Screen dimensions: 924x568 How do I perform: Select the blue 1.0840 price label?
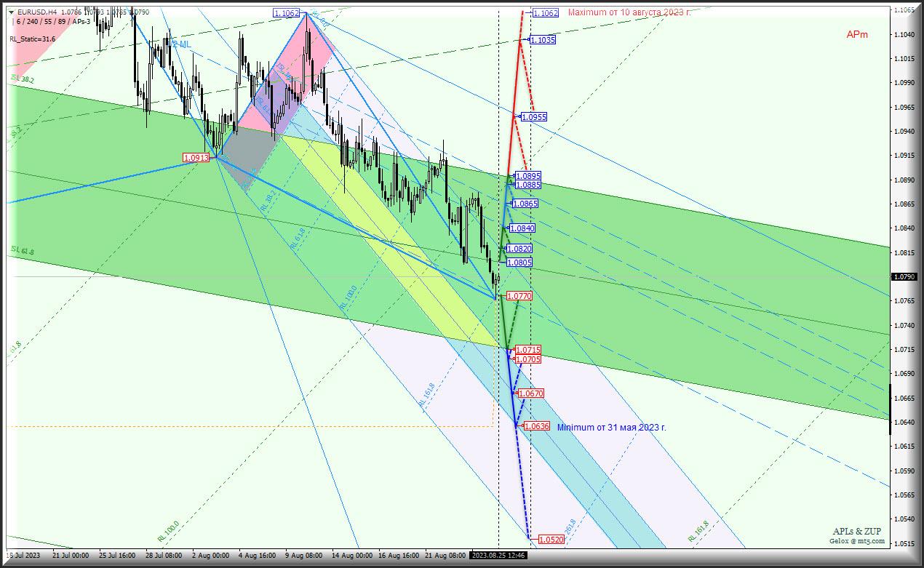tap(522, 228)
